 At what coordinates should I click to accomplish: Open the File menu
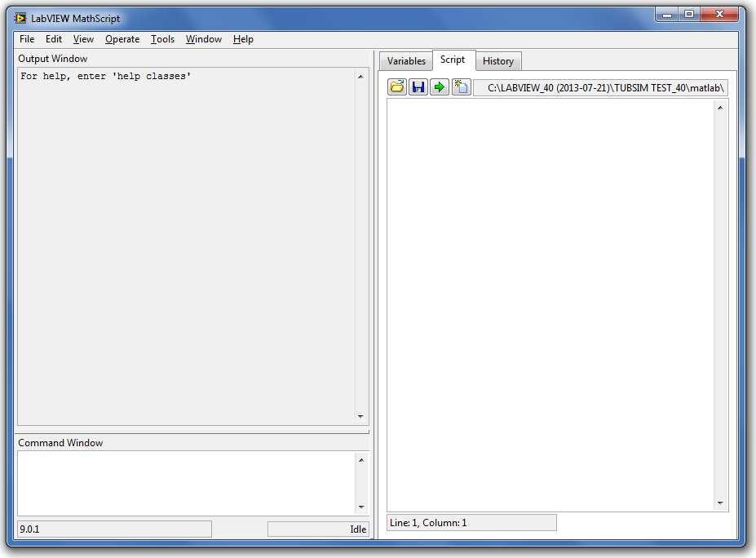click(27, 39)
